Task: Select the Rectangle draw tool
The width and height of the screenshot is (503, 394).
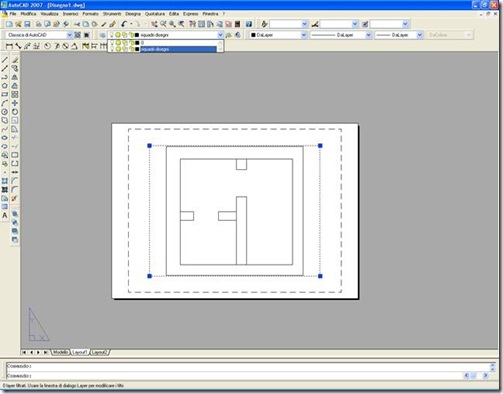Action: click(5, 95)
